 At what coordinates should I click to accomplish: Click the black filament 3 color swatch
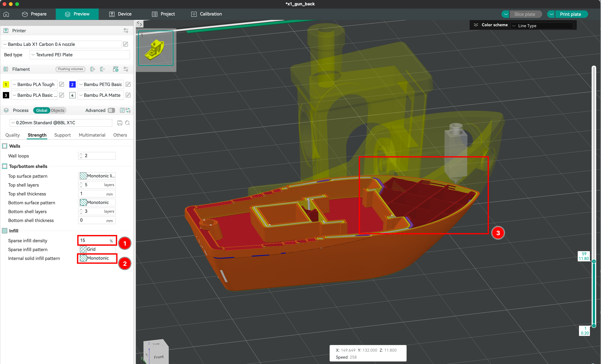pyautogui.click(x=6, y=95)
